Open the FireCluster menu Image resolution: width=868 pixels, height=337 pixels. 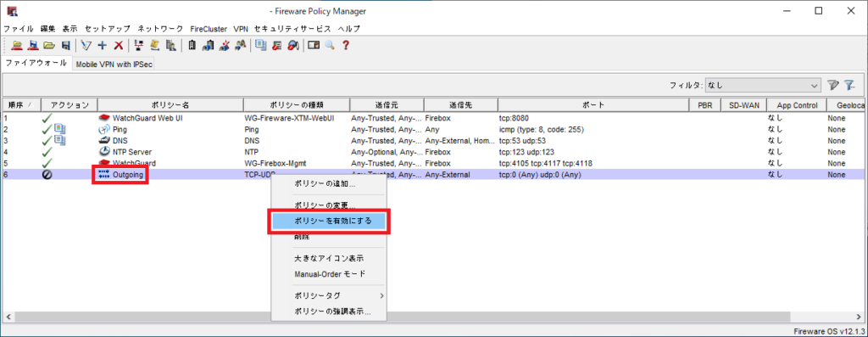coord(209,28)
